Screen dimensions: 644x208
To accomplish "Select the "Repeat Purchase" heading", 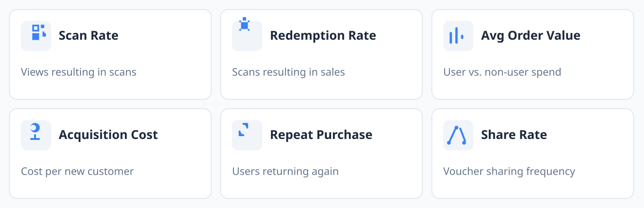I will point(321,135).
